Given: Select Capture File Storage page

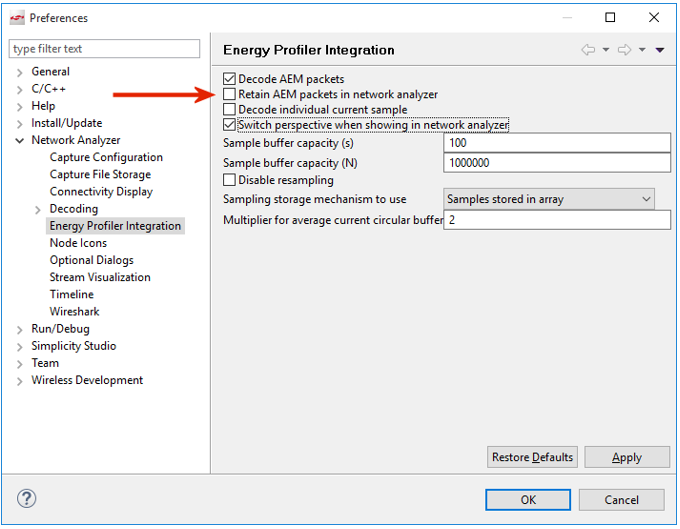Looking at the screenshot, I should pyautogui.click(x=100, y=174).
